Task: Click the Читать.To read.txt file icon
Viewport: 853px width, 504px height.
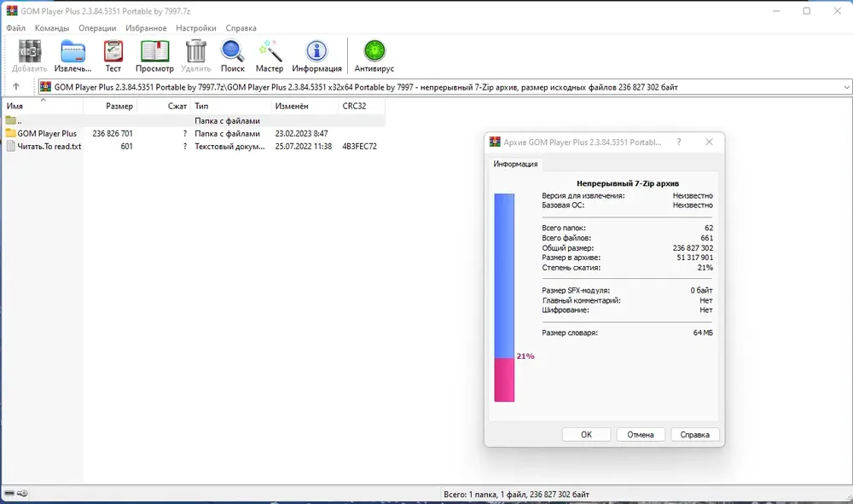Action: 11,146
